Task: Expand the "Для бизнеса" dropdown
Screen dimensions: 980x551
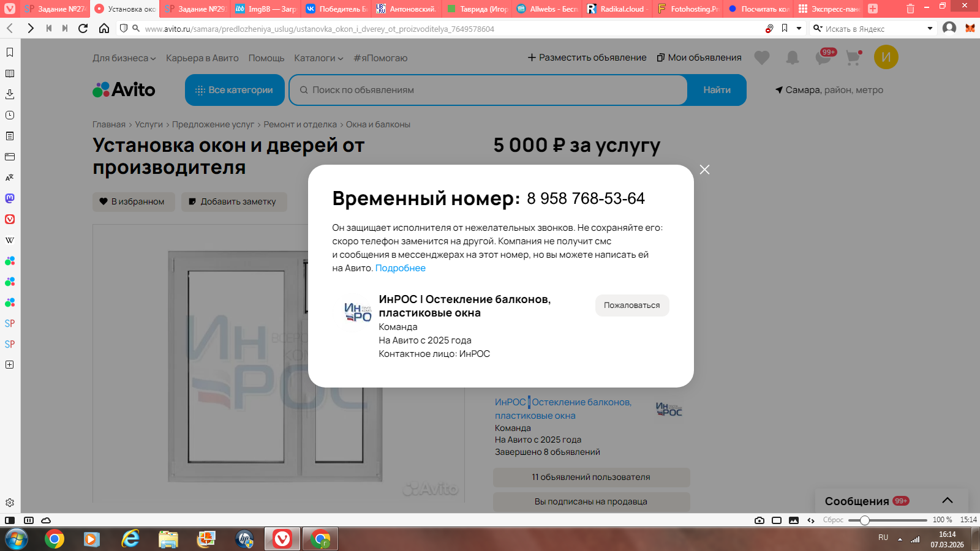Action: pos(124,58)
